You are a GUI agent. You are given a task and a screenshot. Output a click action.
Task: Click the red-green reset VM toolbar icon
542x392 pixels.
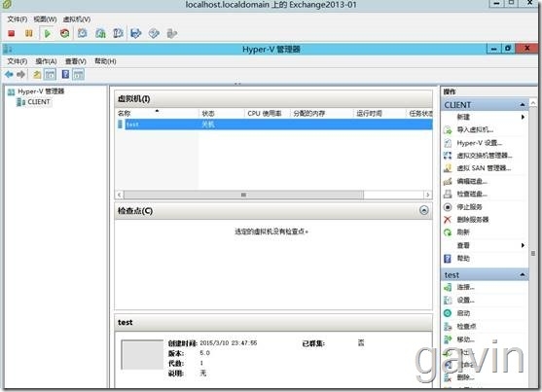[x=64, y=33]
